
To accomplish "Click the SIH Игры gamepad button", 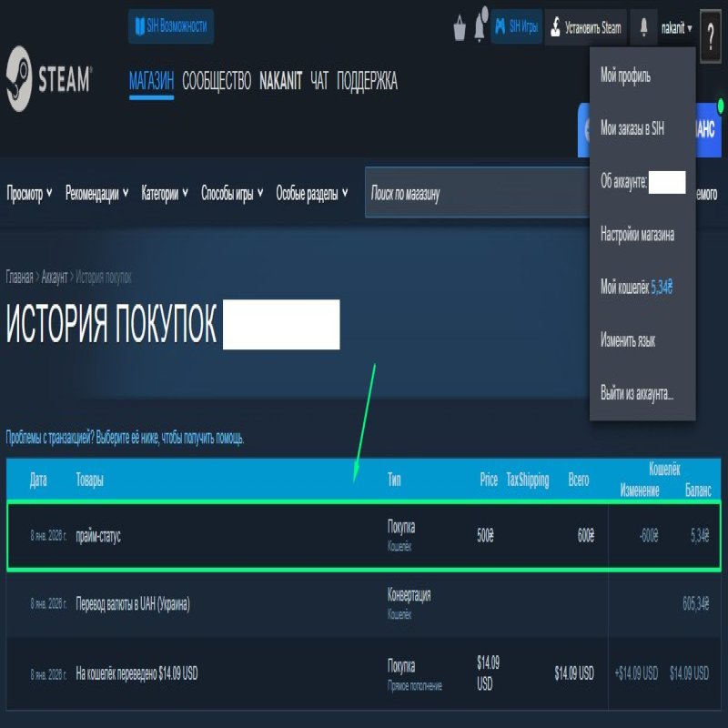I will (516, 27).
